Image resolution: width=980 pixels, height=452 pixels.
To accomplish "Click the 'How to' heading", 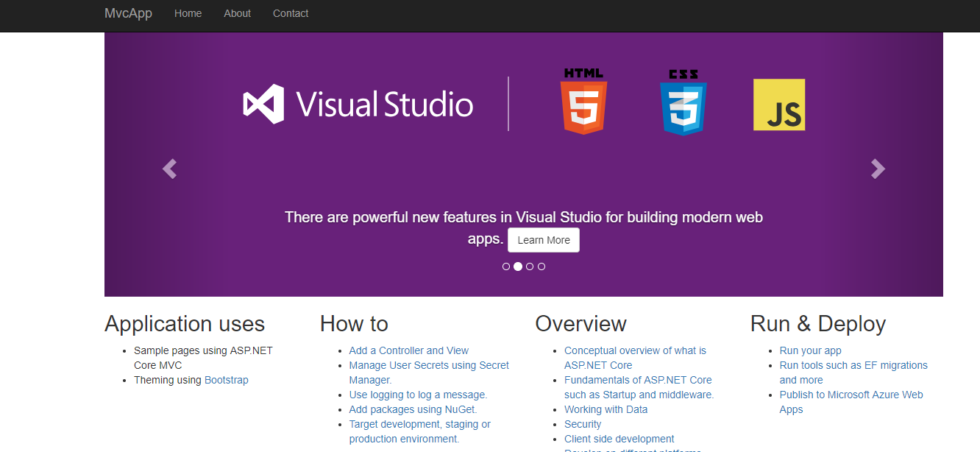I will (x=354, y=324).
